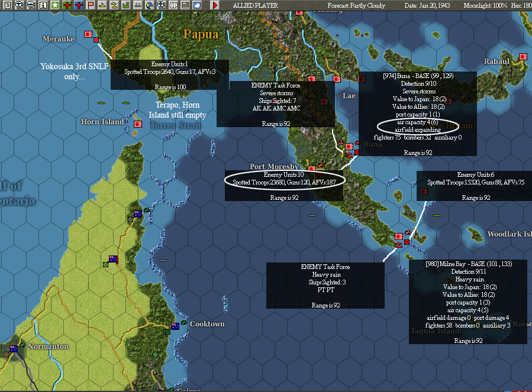Click the orange flag toolbar icon
This screenshot has width=532, height=392.
pos(91,5)
